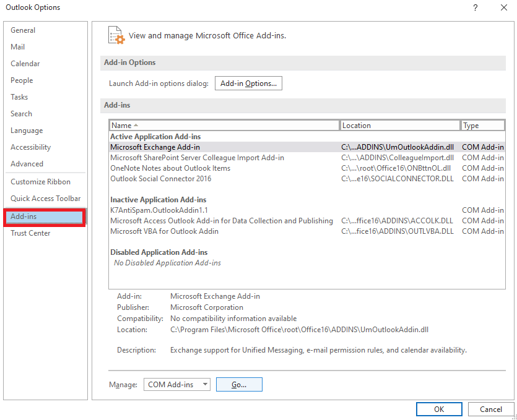Viewport: 517px width, 420px height.
Task: Sort by the Type column header
Action: [x=483, y=126]
